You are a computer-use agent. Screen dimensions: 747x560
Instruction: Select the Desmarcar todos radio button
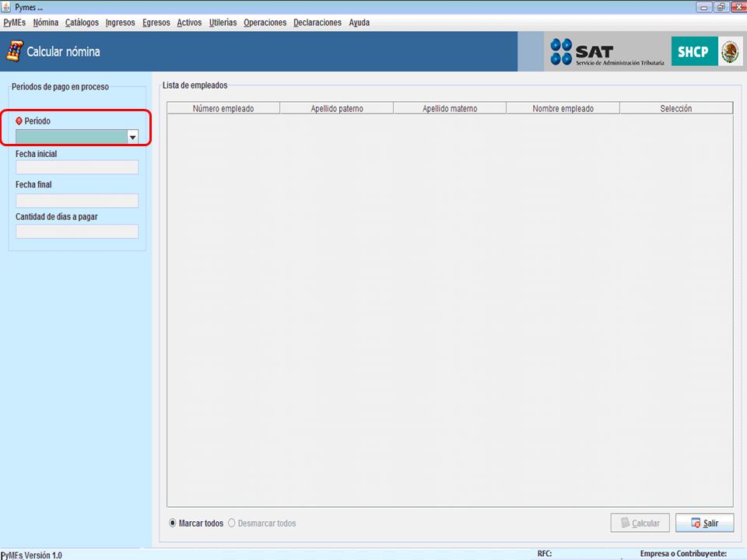click(x=232, y=523)
